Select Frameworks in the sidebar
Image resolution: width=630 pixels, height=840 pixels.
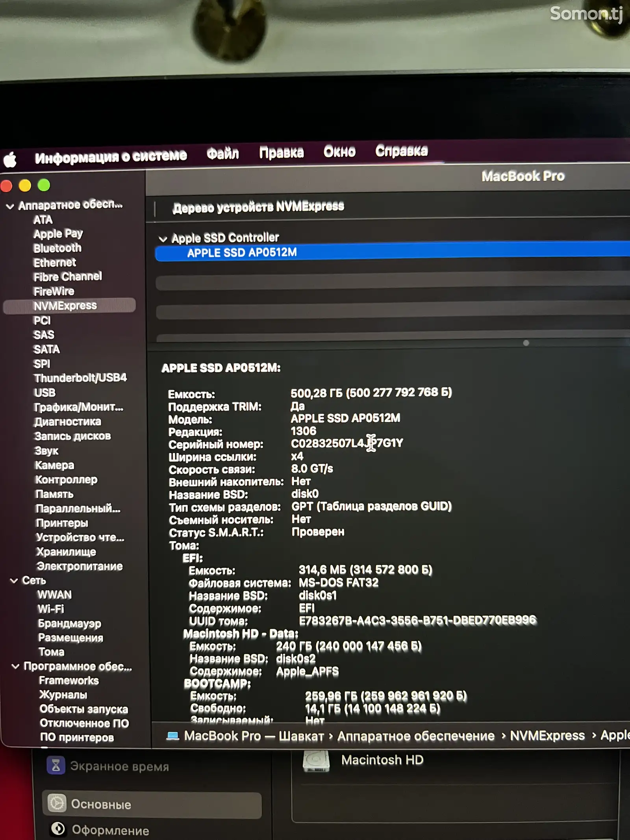[x=69, y=681]
